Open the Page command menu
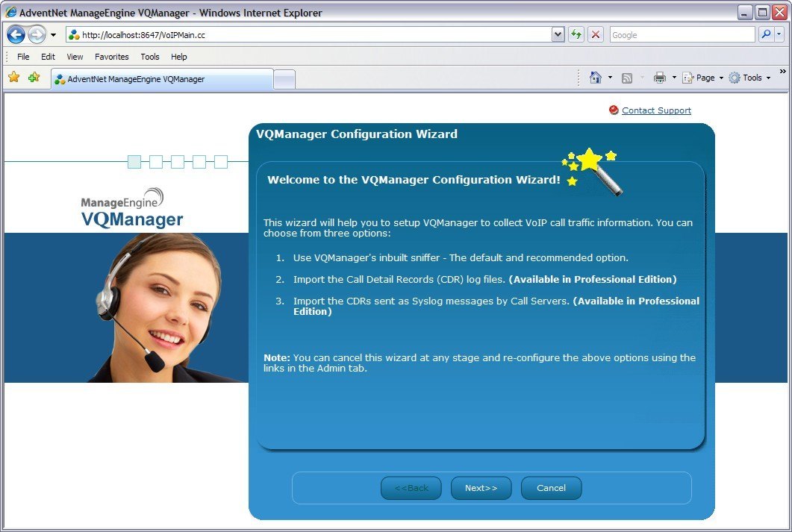 (702, 78)
